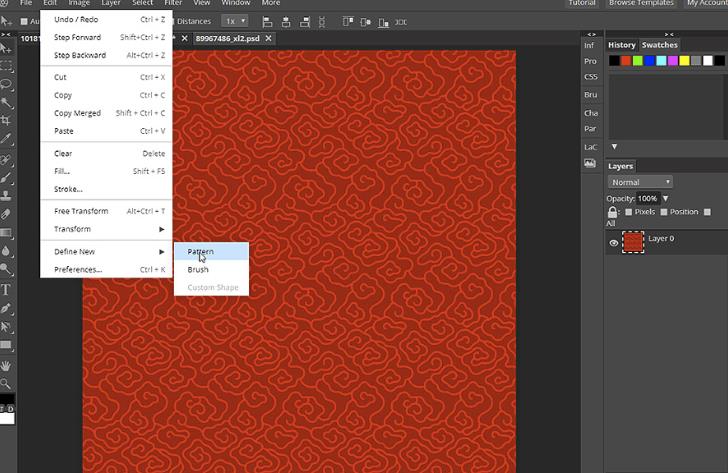Choose Pattern from Define New submenu
Image resolution: width=728 pixels, height=473 pixels.
(x=201, y=251)
